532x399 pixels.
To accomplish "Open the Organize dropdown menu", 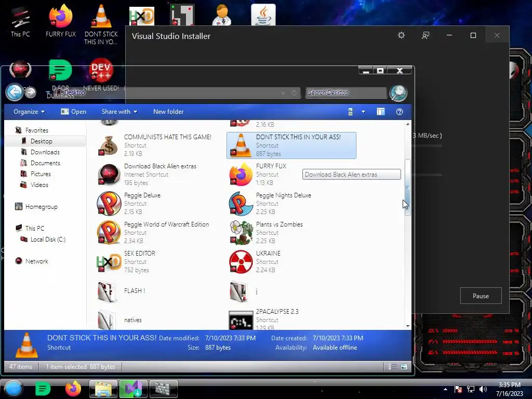I will pos(29,112).
